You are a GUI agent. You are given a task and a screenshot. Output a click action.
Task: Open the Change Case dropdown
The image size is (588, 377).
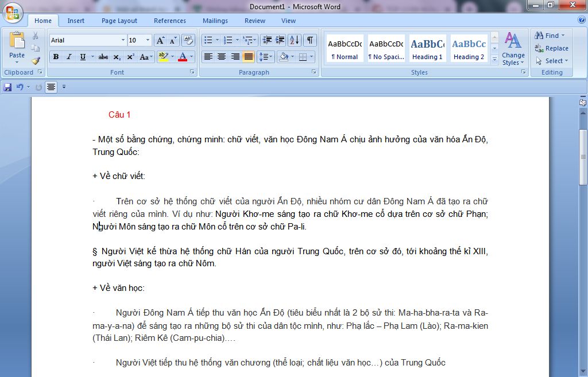click(146, 57)
